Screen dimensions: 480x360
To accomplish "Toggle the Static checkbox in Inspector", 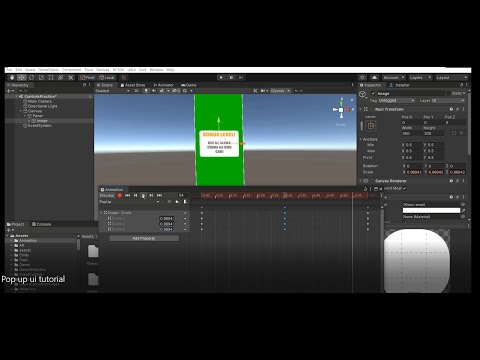I will click(x=449, y=94).
